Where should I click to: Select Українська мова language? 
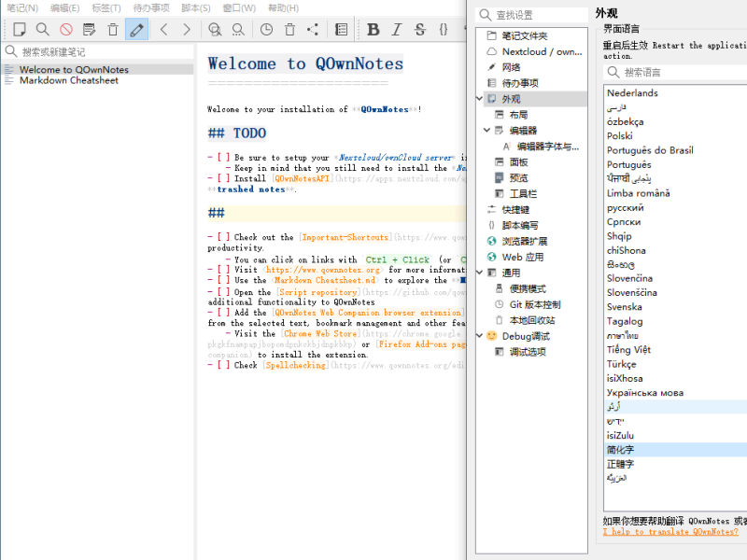tap(675, 392)
